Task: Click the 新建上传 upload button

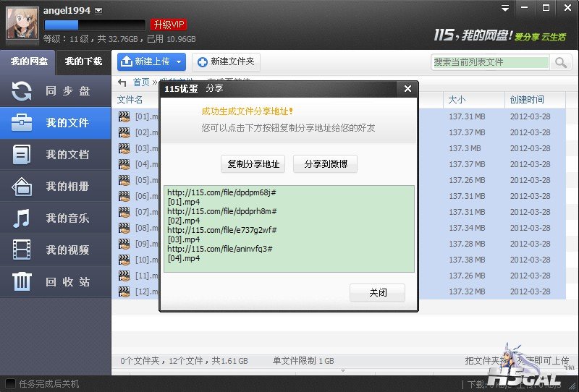Action: [146, 61]
